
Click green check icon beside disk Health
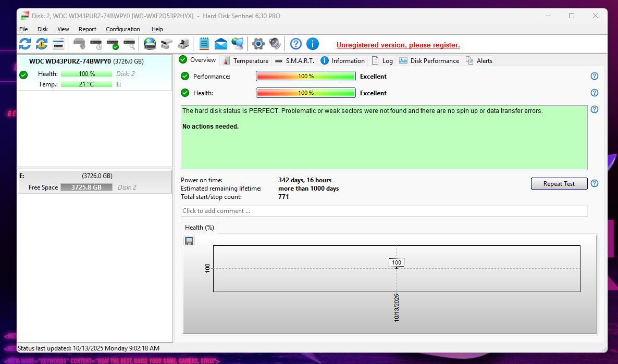point(23,74)
